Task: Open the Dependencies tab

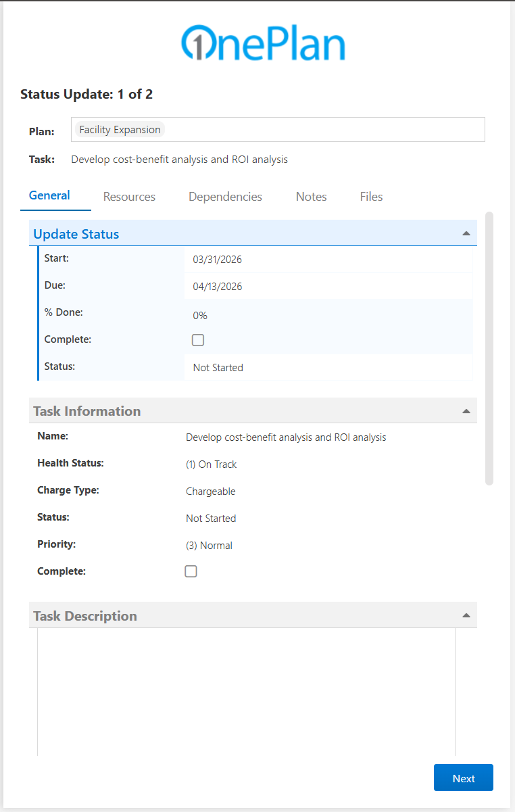Action: 225,197
